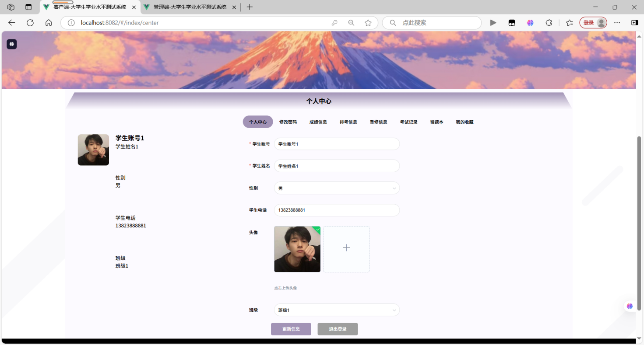Expand the 班级 dropdown

pos(337,310)
